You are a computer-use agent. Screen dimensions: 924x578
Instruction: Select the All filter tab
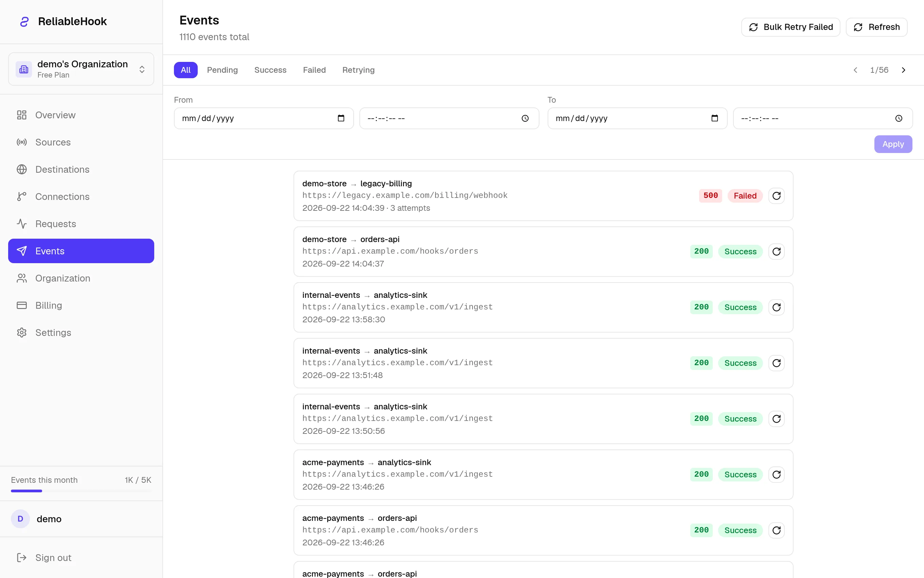coord(185,70)
